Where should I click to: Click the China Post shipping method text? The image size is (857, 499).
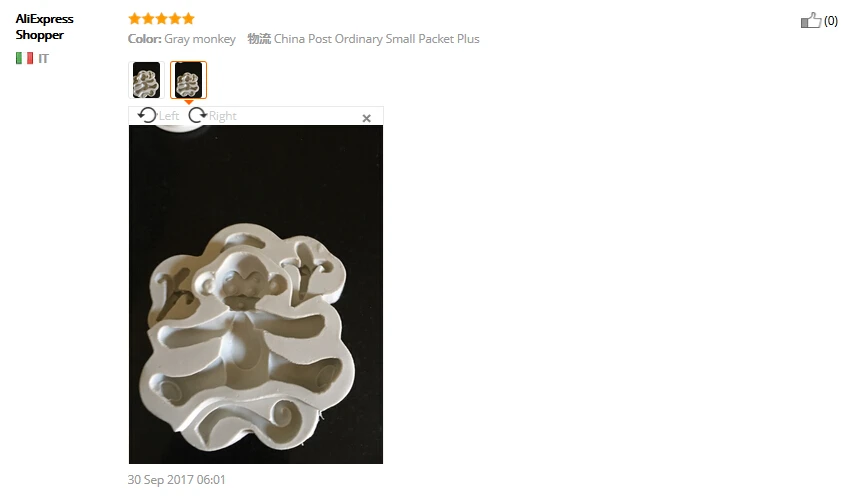[377, 39]
